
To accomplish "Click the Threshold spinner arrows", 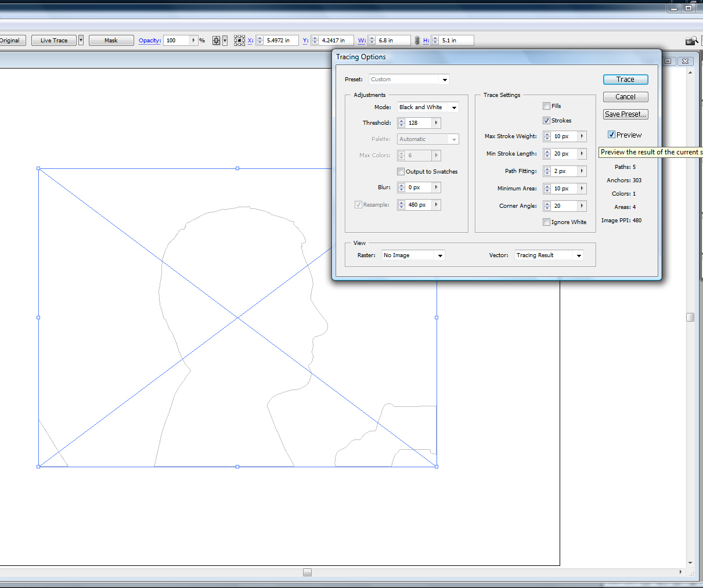I will [x=402, y=123].
